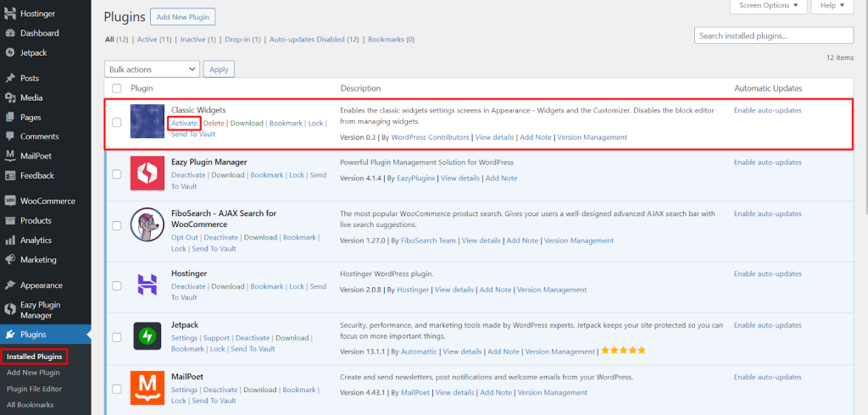
Task: Lock the Classic Widgets plugin
Action: pyautogui.click(x=315, y=123)
